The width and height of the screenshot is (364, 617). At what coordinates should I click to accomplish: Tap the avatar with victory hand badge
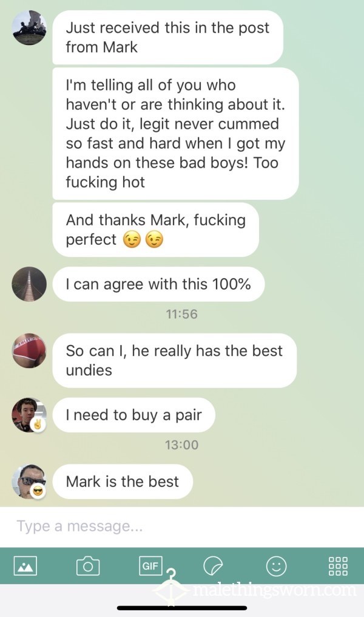pyautogui.click(x=30, y=415)
